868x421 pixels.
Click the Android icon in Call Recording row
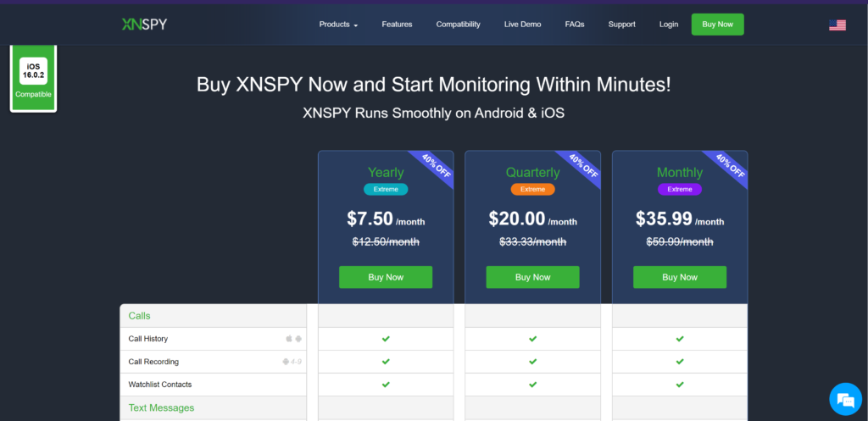(x=286, y=362)
